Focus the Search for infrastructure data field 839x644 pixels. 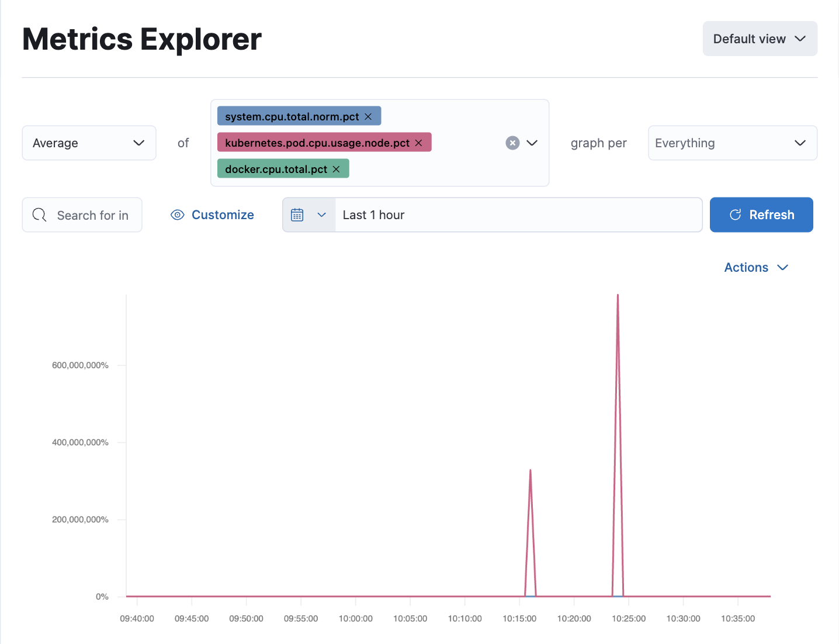[82, 215]
